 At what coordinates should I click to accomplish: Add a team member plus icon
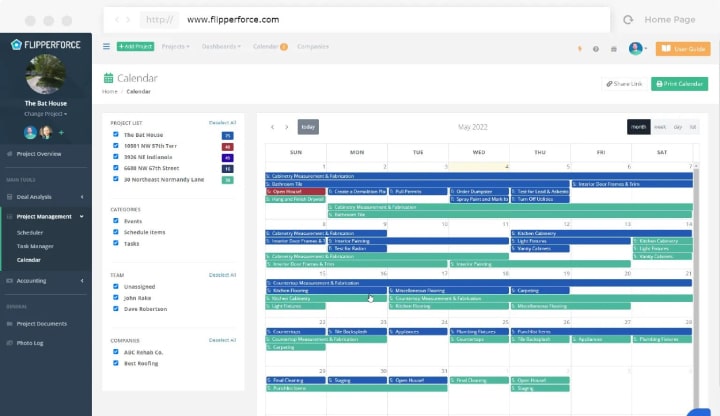pyautogui.click(x=61, y=133)
